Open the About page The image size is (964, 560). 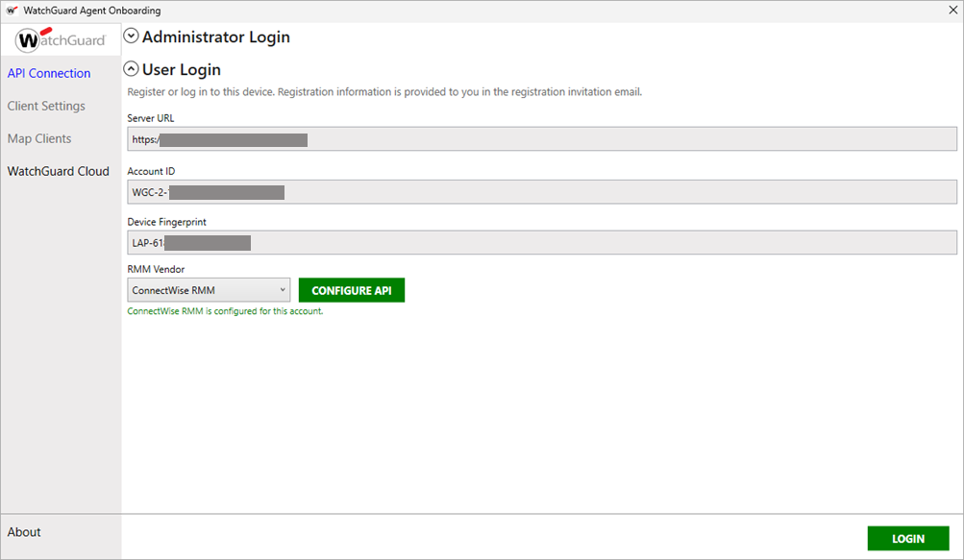click(x=24, y=532)
